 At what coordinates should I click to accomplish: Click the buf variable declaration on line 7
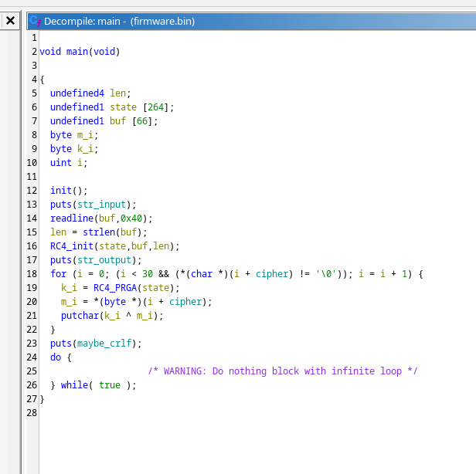[117, 121]
